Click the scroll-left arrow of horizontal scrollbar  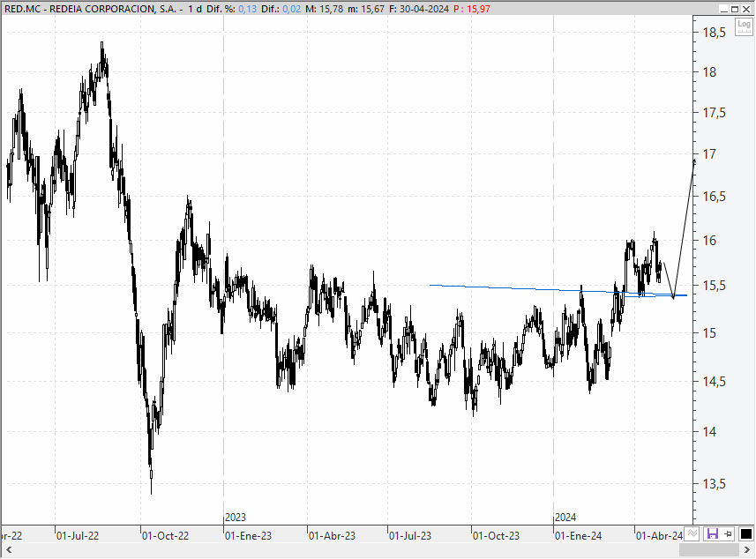point(8,549)
